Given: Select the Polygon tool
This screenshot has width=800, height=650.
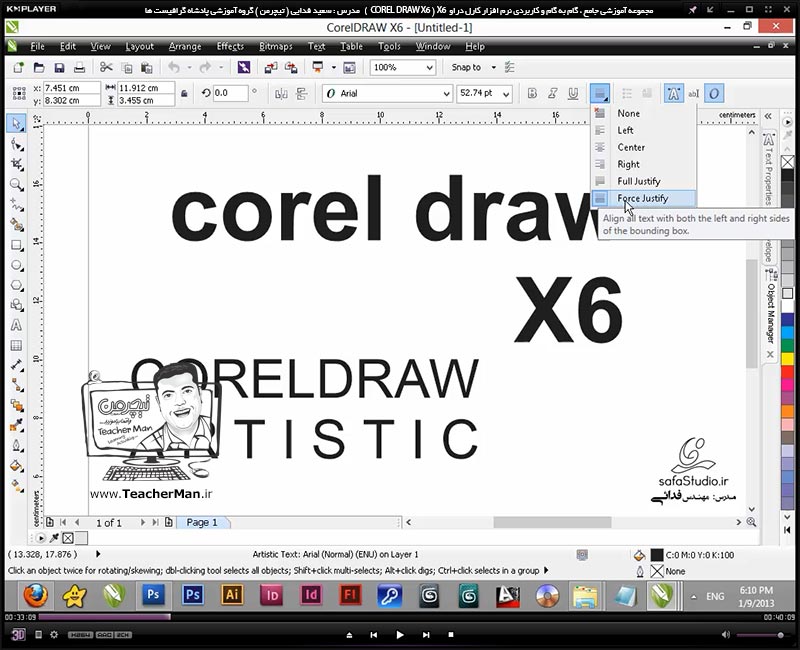Looking at the screenshot, I should pos(16,285).
